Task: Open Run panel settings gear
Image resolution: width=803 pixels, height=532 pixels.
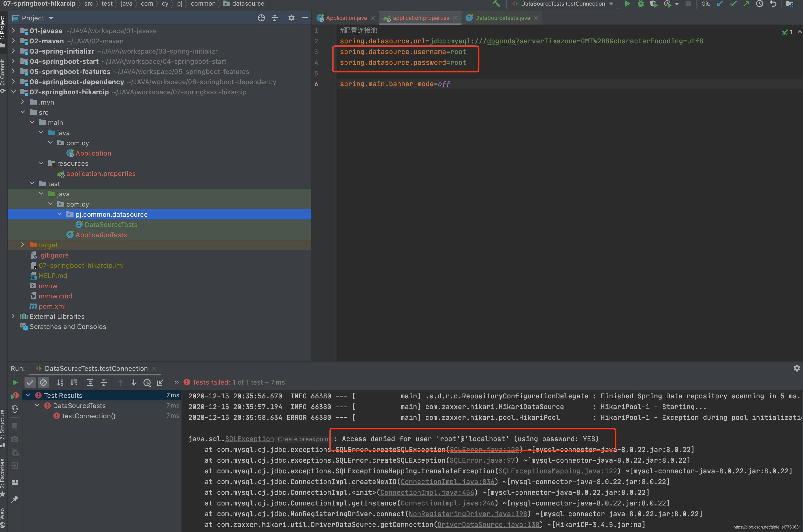Action: point(797,368)
